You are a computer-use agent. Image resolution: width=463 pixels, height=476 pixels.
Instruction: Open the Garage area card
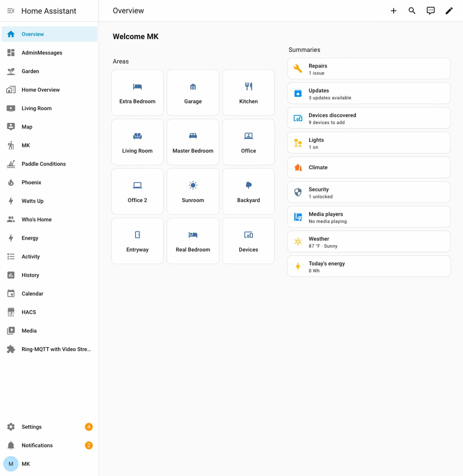(x=193, y=93)
